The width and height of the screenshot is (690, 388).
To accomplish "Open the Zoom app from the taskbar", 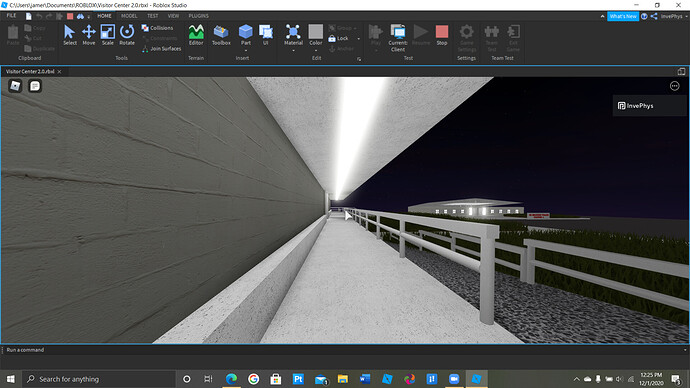I will (454, 379).
